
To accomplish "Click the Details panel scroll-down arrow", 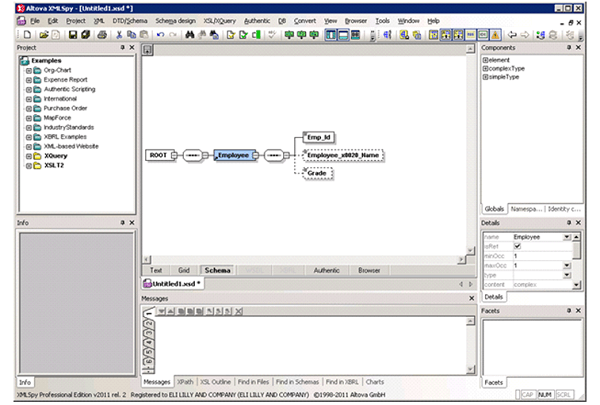I will point(576,284).
